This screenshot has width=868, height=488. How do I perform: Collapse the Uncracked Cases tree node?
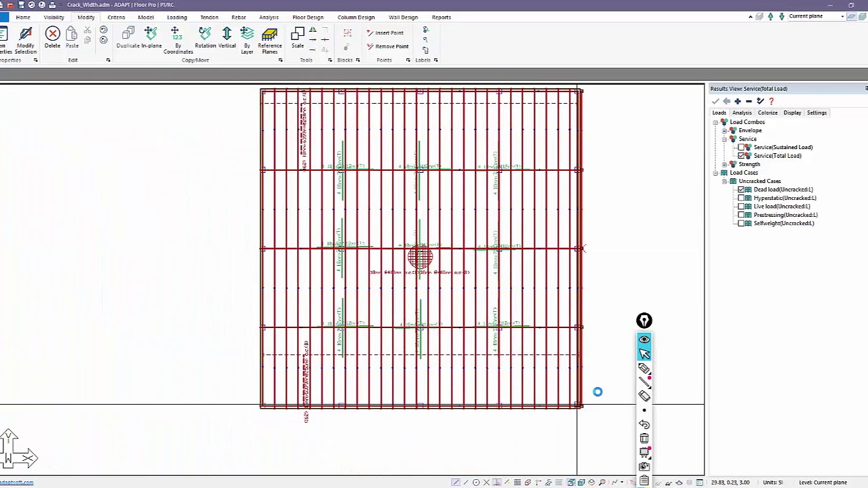point(724,181)
